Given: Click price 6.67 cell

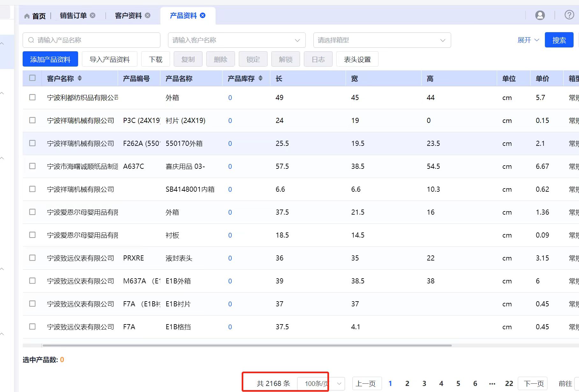Looking at the screenshot, I should (542, 166).
